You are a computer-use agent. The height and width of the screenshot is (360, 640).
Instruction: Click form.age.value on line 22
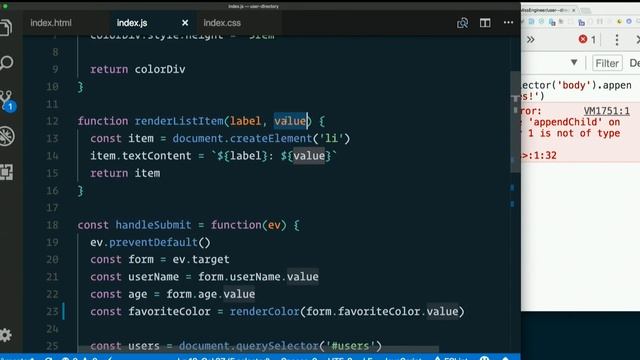[211, 294]
